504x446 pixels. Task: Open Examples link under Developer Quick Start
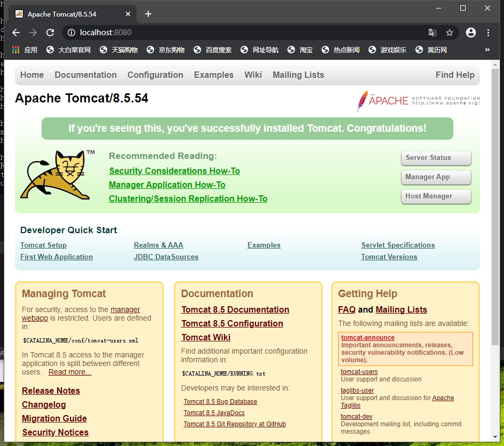point(264,245)
